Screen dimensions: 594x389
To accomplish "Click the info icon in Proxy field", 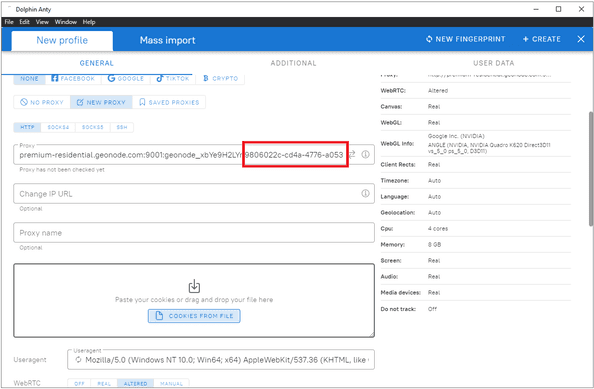I will click(x=365, y=155).
